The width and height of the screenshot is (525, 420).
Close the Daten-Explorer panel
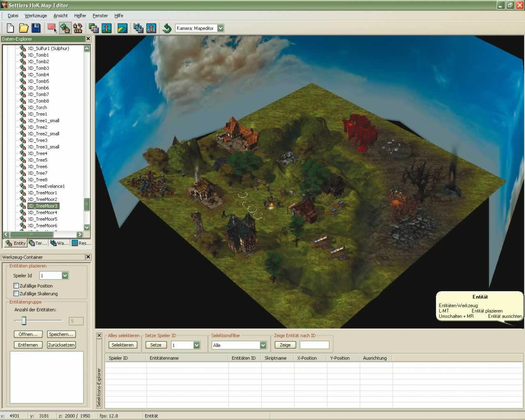click(88, 39)
